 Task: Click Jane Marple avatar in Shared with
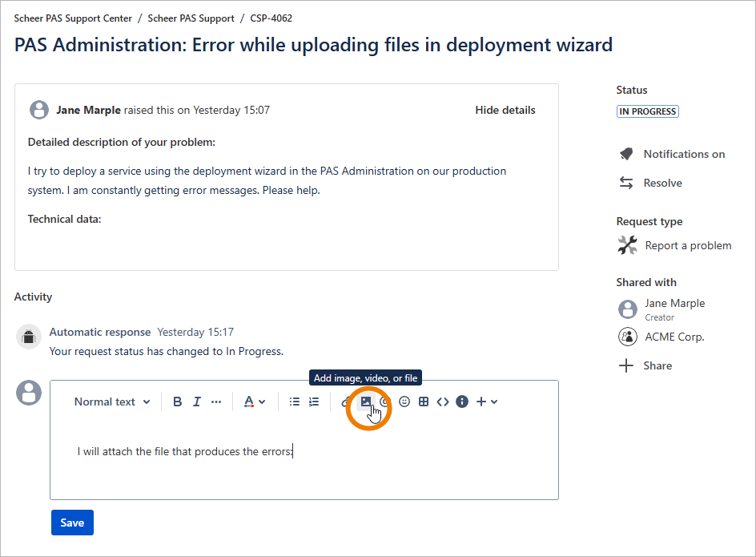[x=628, y=309]
